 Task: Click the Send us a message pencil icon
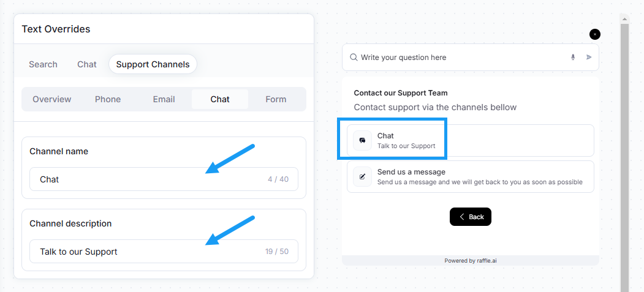tap(362, 176)
